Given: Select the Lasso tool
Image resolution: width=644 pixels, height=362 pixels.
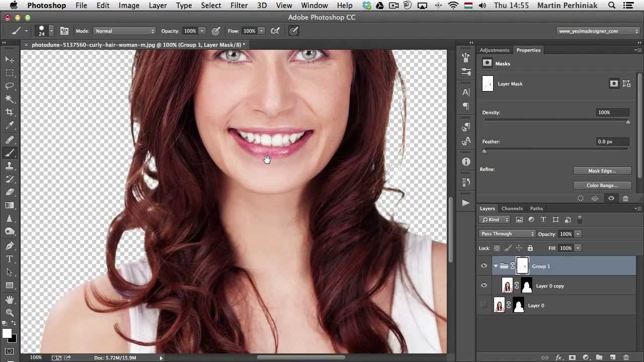Looking at the screenshot, I should pos(10,86).
